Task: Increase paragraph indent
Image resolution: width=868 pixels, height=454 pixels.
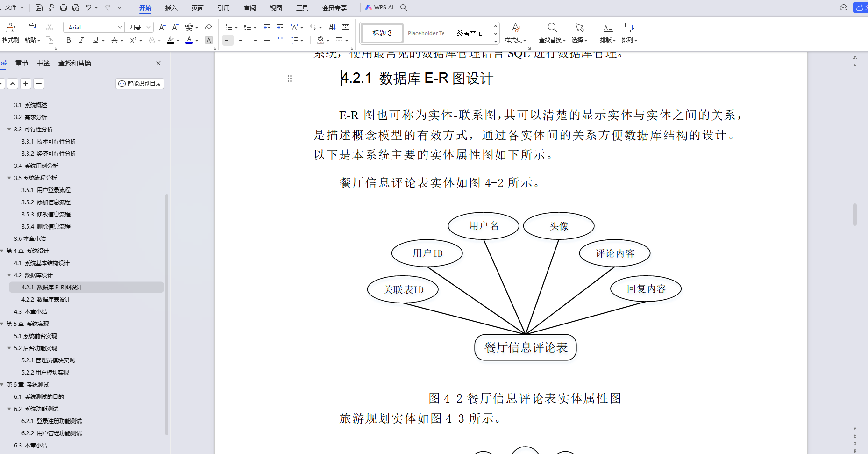Action: click(x=280, y=27)
